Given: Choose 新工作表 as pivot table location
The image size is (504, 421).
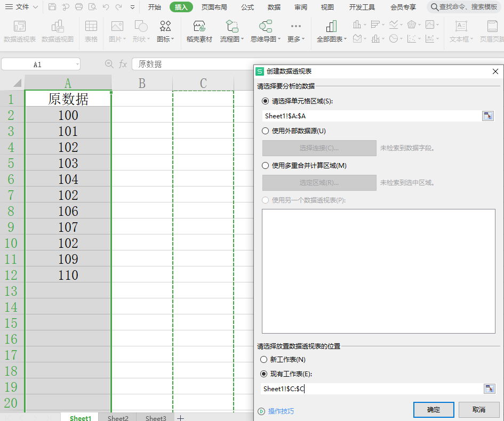Looking at the screenshot, I should [263, 360].
